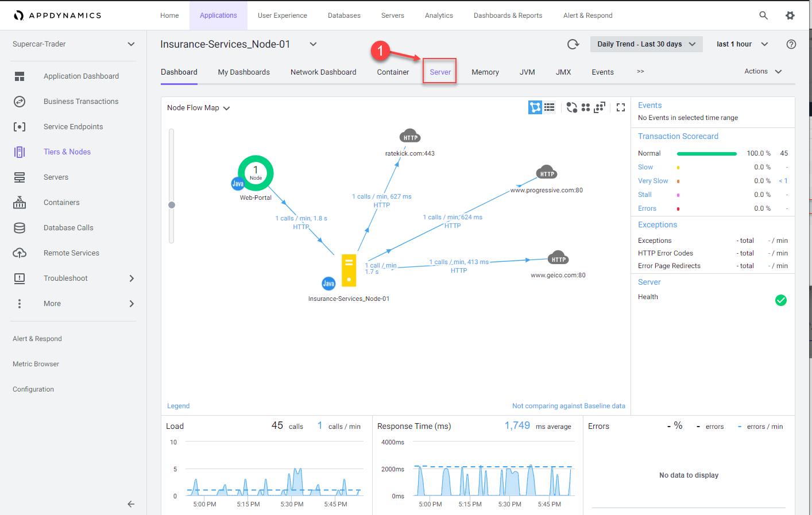
Task: Click the Database Calls cylinder icon
Action: tap(20, 228)
